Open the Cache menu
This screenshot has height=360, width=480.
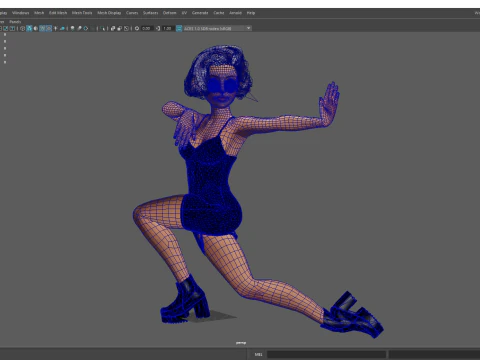click(x=219, y=13)
